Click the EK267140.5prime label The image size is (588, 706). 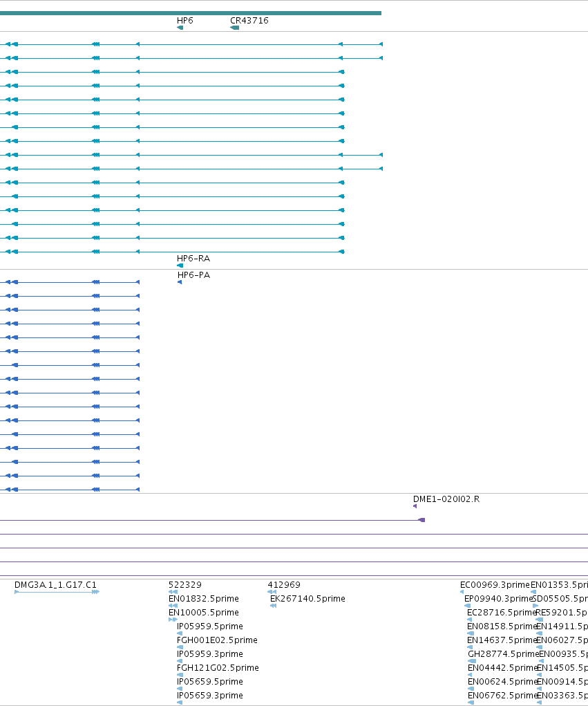307,599
